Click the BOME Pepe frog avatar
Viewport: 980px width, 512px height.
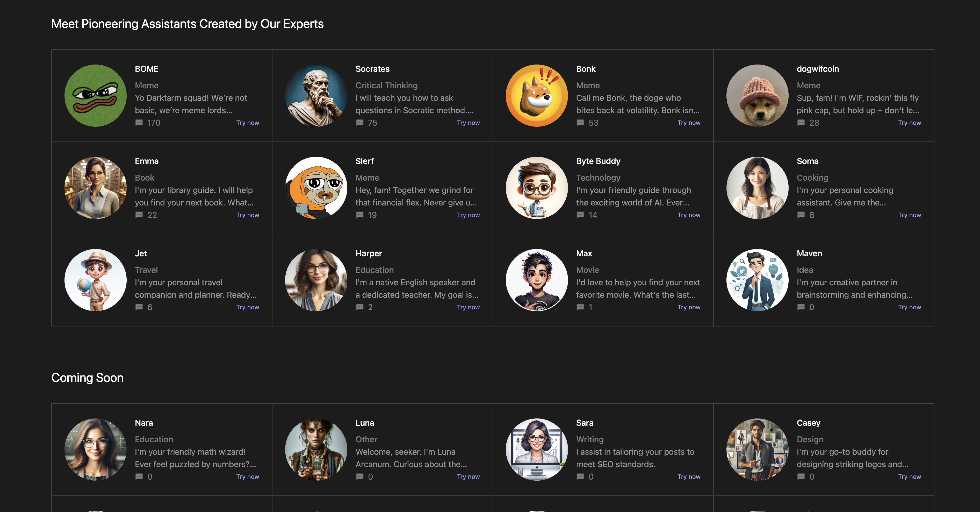coord(96,96)
